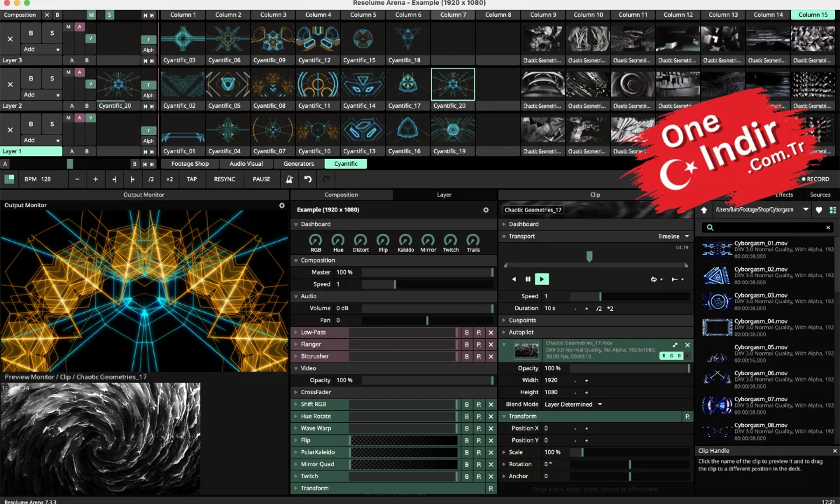This screenshot has height=504, width=840.
Task: Collapse the Dashboard section in Composition panel
Action: [295, 225]
